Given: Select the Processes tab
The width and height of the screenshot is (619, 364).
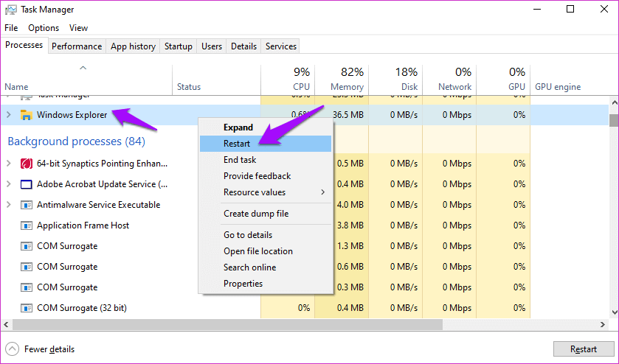Looking at the screenshot, I should tap(24, 45).
